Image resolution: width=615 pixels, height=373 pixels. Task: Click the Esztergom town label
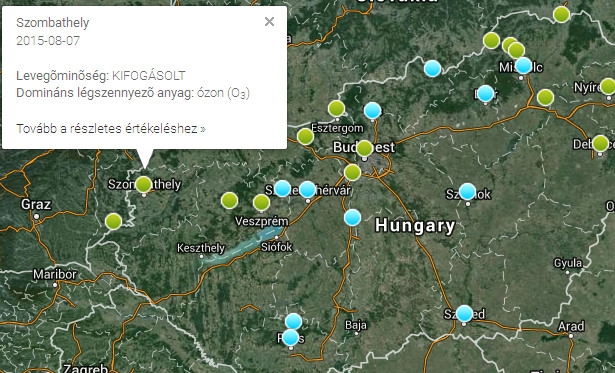pyautogui.click(x=337, y=128)
